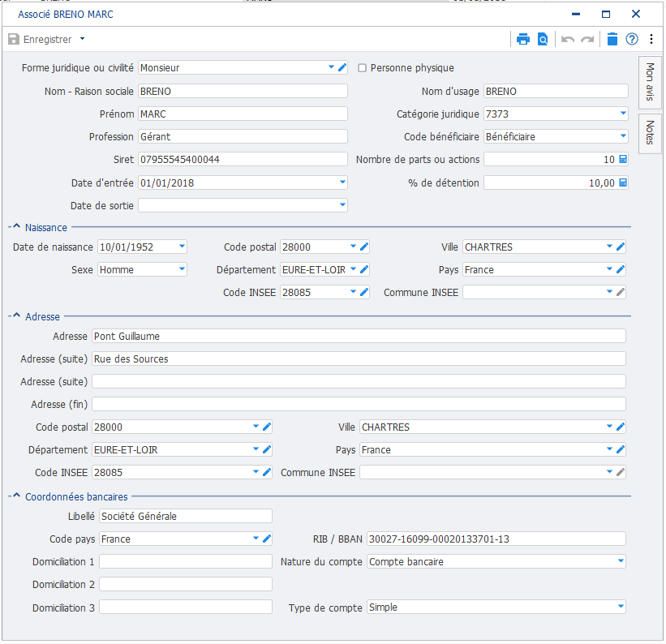This screenshot has height=644, width=666.
Task: Collapse the Coordonnées bancaires section
Action: (x=16, y=497)
